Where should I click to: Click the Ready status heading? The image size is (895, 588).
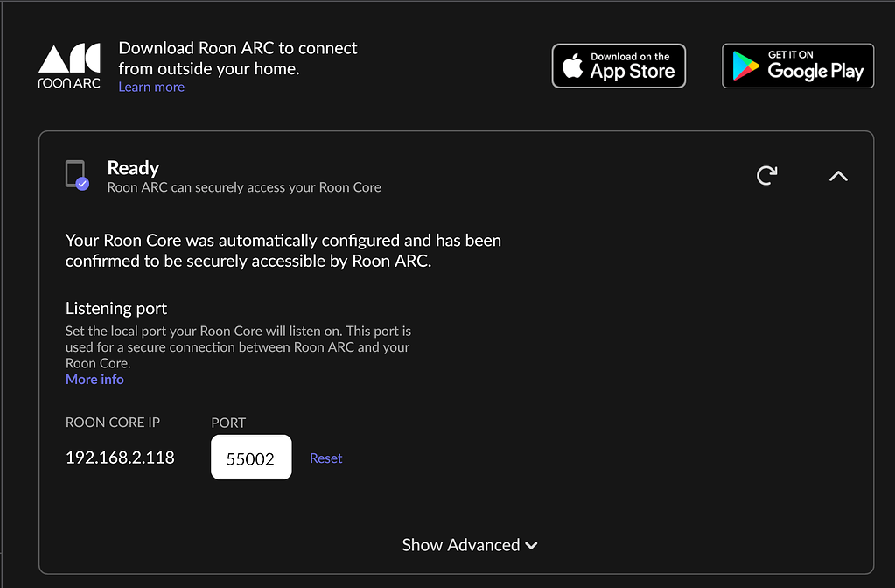(133, 167)
